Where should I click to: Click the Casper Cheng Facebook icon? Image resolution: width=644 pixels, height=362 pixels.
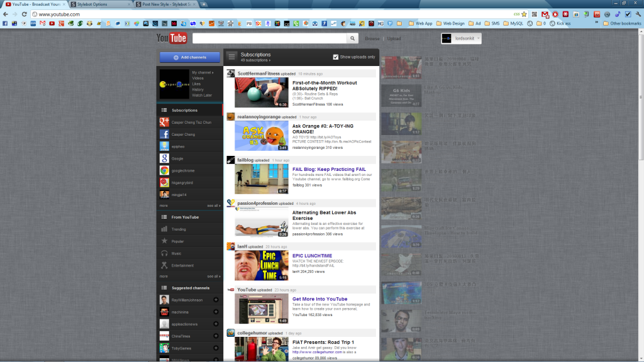[164, 134]
